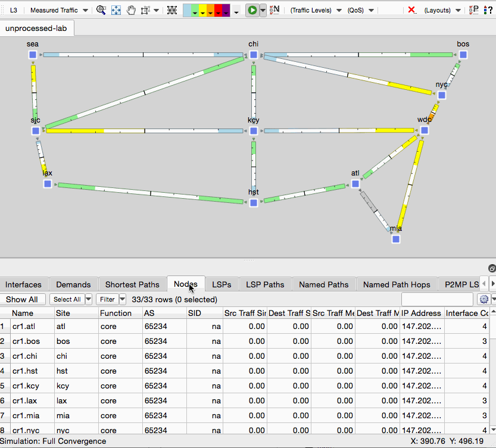Sort by the Name column header
This screenshot has width=496, height=448.
pyautogui.click(x=32, y=313)
